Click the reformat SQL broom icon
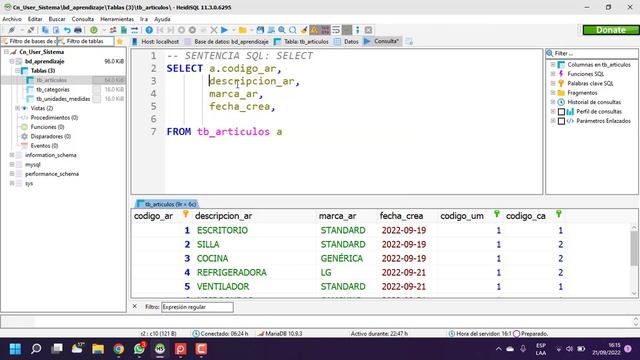 tap(304, 30)
